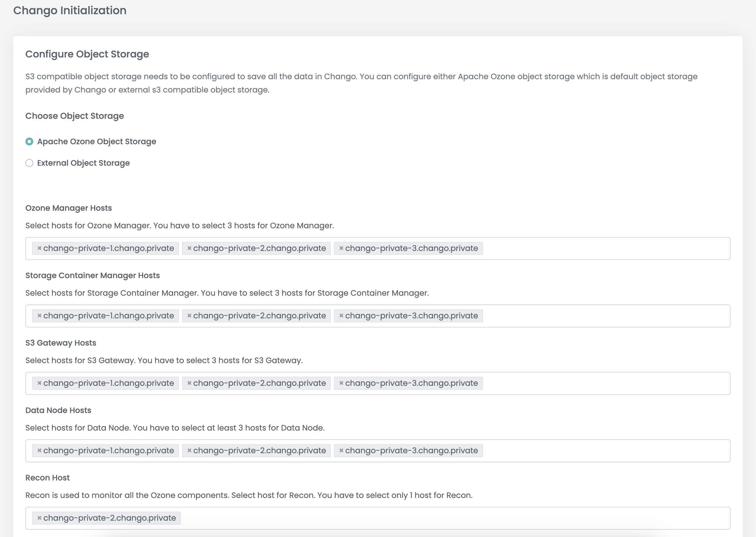Click text 'Select hosts for Ozone Manager' instruction
Screen dimensions: 756x537
coord(180,226)
